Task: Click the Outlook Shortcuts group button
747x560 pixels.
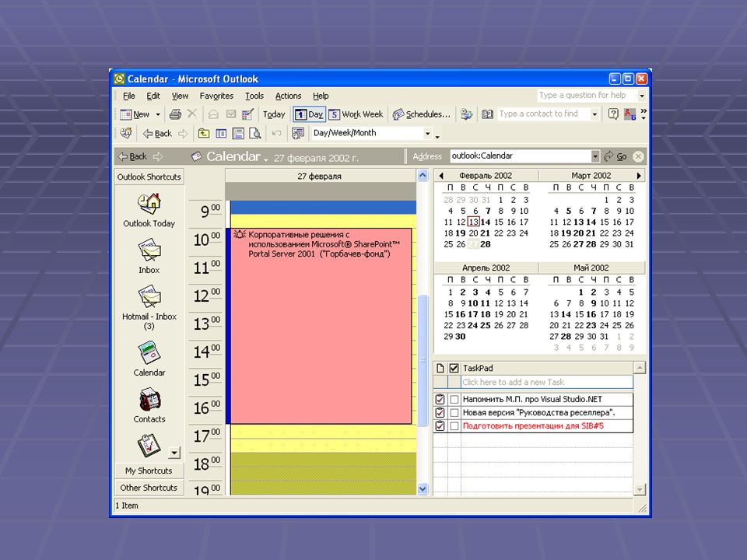Action: (149, 177)
